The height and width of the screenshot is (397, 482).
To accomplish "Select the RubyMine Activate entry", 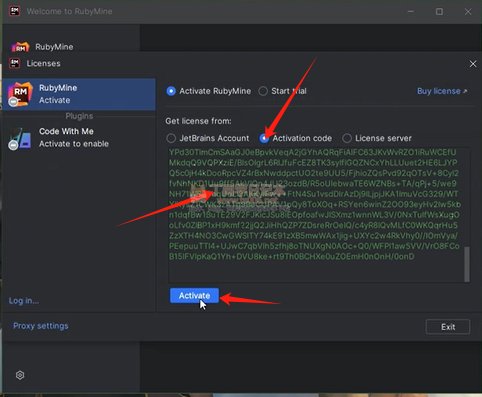I will pos(79,94).
